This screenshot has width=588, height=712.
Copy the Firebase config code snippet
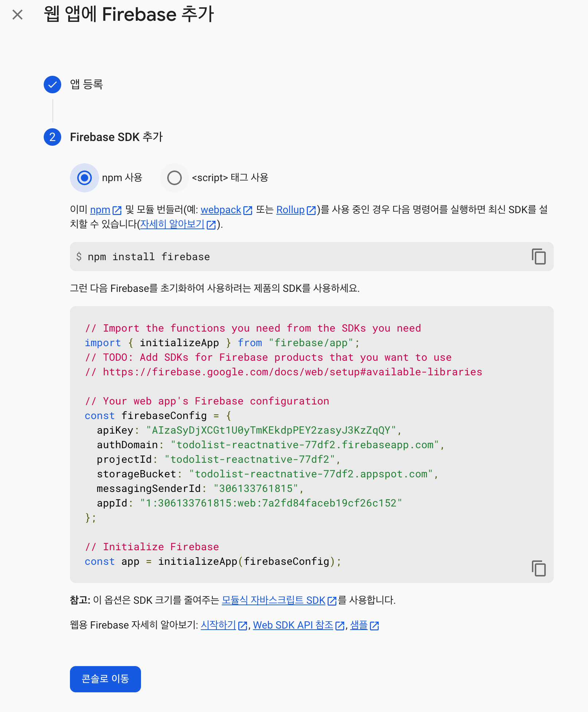pyautogui.click(x=538, y=568)
